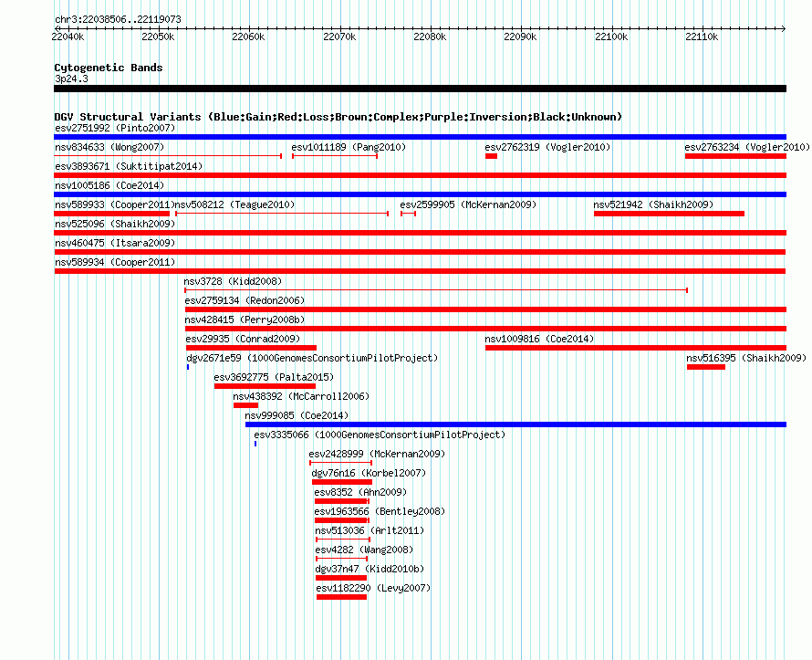
Task: Click the DGV Structural Variants track title
Action: [338, 117]
